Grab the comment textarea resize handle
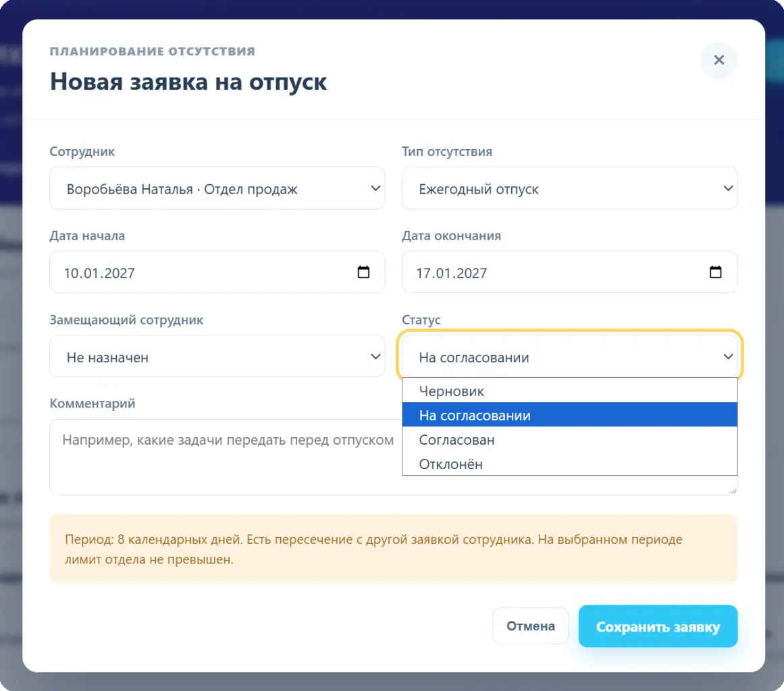The height and width of the screenshot is (691, 784). click(x=733, y=491)
